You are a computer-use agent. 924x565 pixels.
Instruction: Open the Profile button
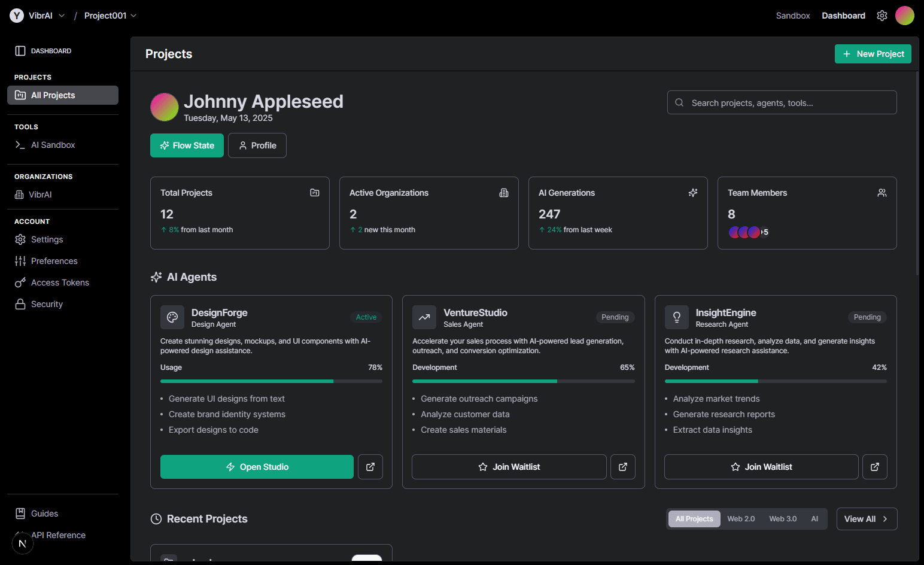[257, 145]
